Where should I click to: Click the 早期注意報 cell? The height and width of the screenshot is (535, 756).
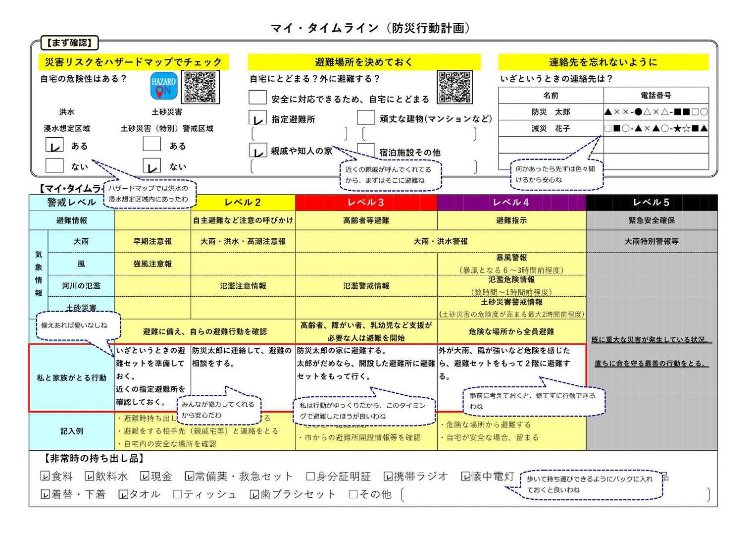tap(152, 241)
